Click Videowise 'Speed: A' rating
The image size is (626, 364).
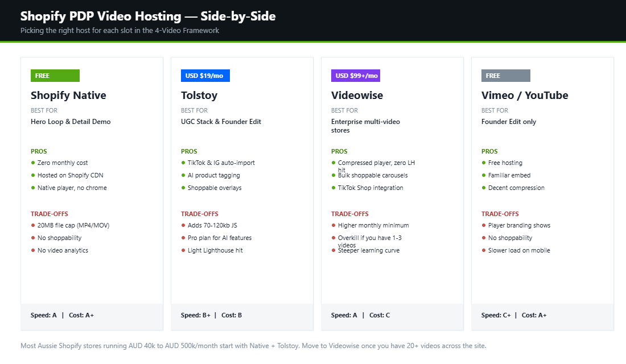[x=344, y=315]
